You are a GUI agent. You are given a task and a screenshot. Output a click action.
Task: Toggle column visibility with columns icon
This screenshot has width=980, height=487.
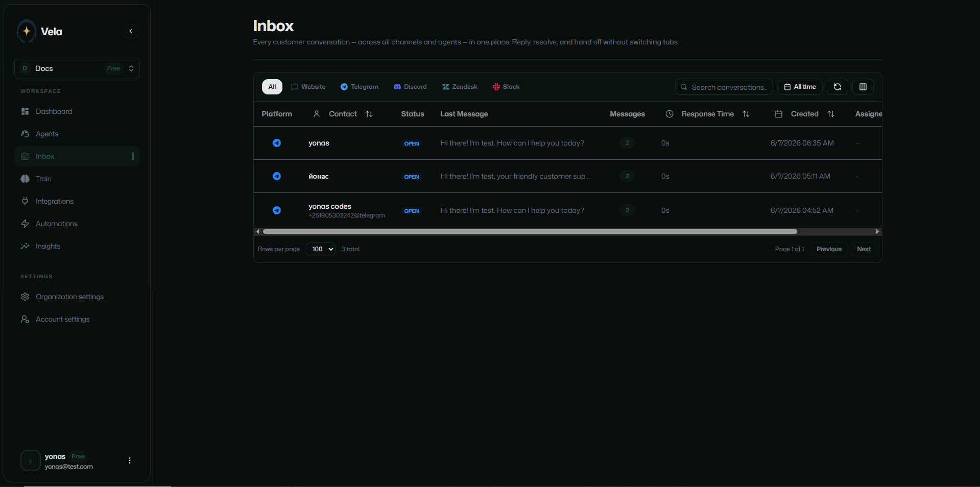(863, 87)
